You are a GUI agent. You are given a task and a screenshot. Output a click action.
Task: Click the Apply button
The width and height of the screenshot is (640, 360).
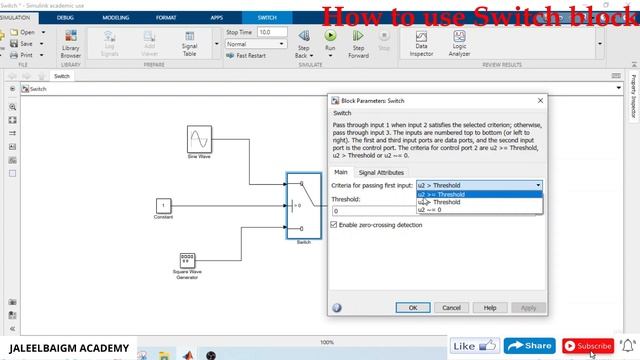[529, 308]
